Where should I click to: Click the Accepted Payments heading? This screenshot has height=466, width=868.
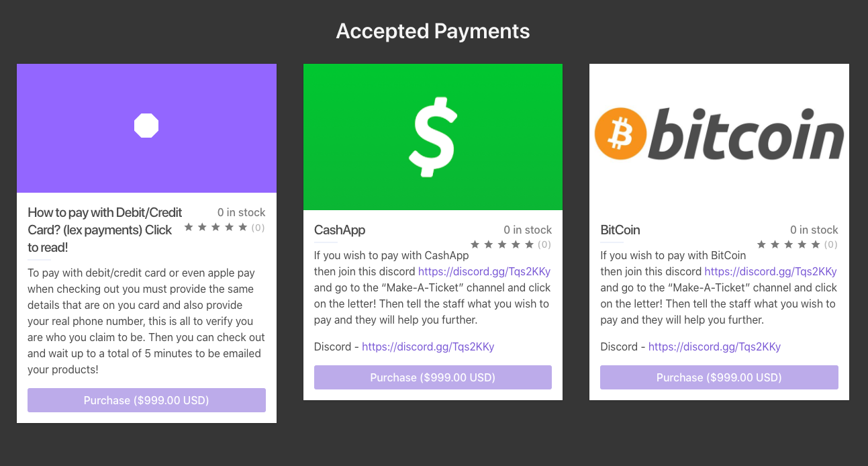tap(433, 31)
